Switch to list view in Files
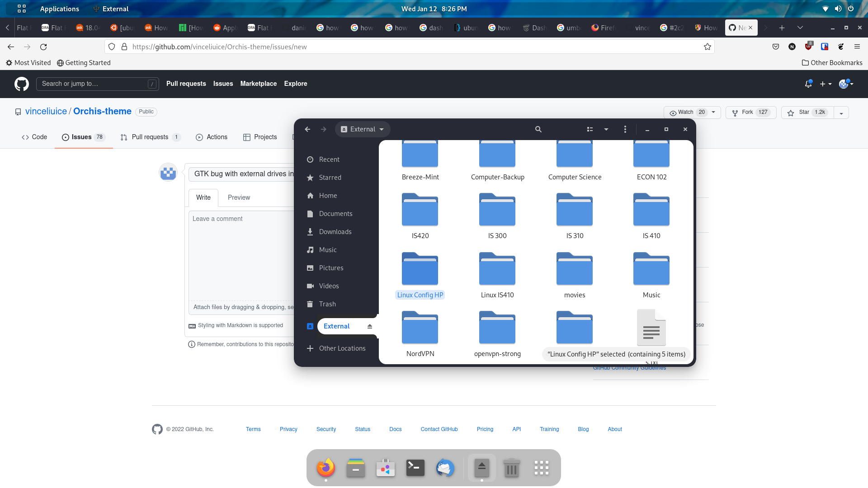868x488 pixels. pyautogui.click(x=590, y=129)
